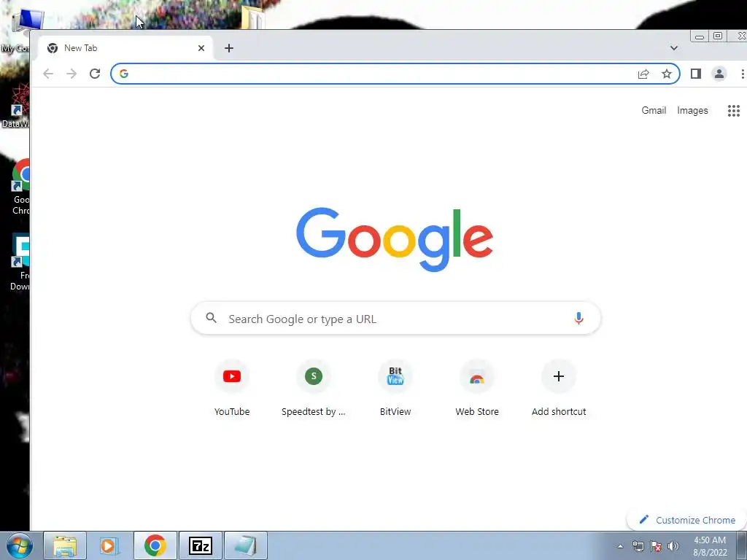The image size is (747, 560).
Task: Open the network tray icon
Action: point(638,546)
